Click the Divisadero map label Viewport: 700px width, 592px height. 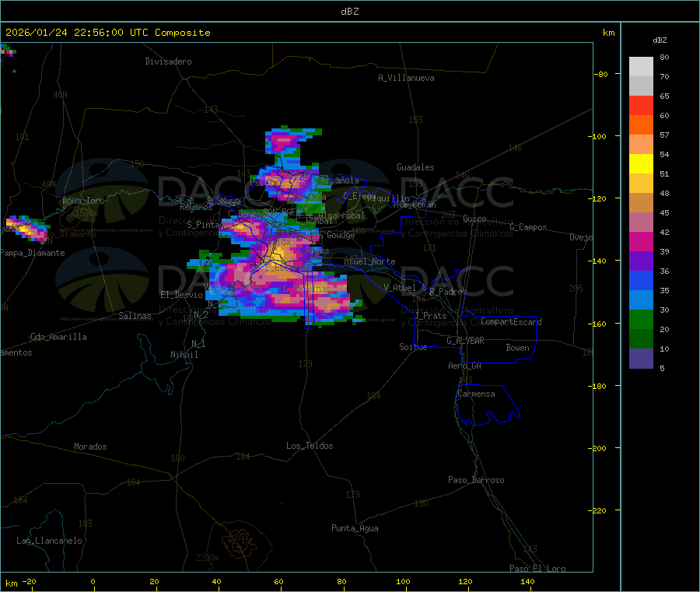pyautogui.click(x=168, y=61)
